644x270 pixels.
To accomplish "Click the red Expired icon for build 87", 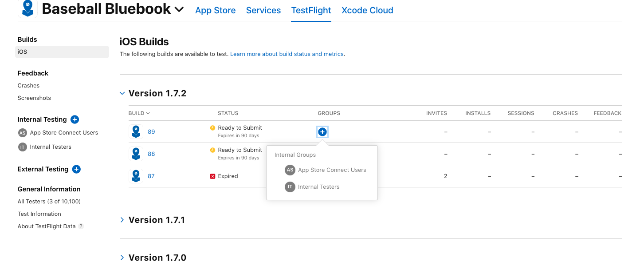I will coord(212,176).
